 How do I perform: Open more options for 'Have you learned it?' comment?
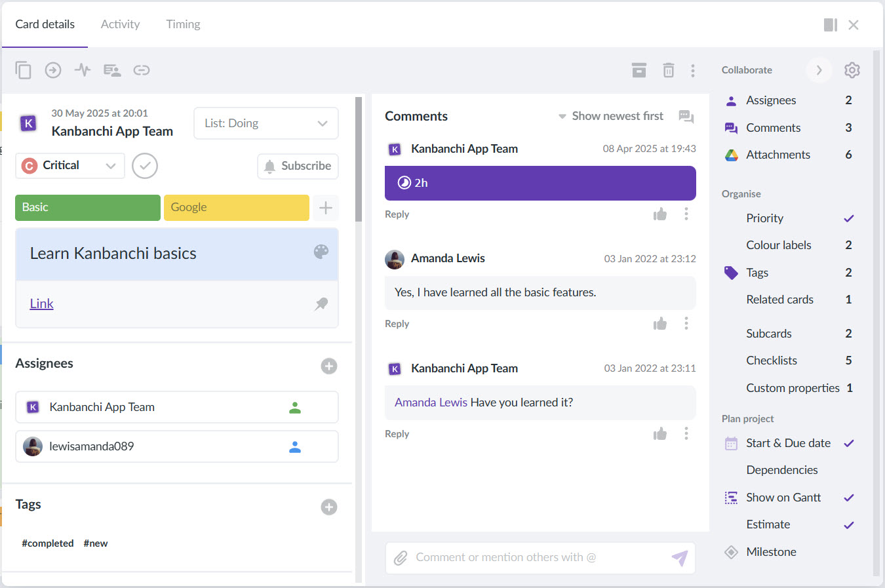686,434
